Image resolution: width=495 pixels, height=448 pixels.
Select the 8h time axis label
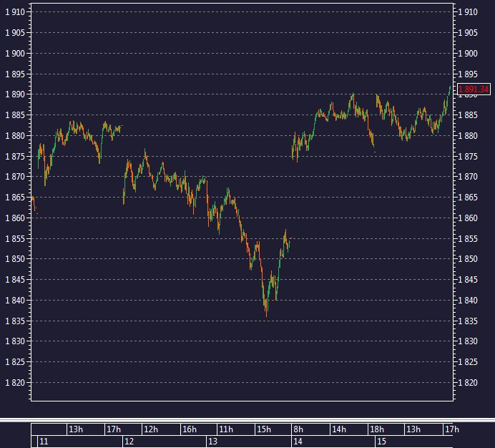click(298, 429)
